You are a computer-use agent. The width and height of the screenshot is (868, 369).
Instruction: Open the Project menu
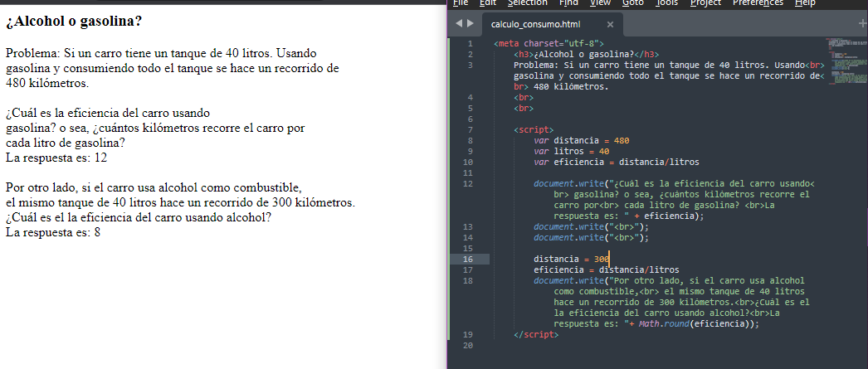(705, 2)
